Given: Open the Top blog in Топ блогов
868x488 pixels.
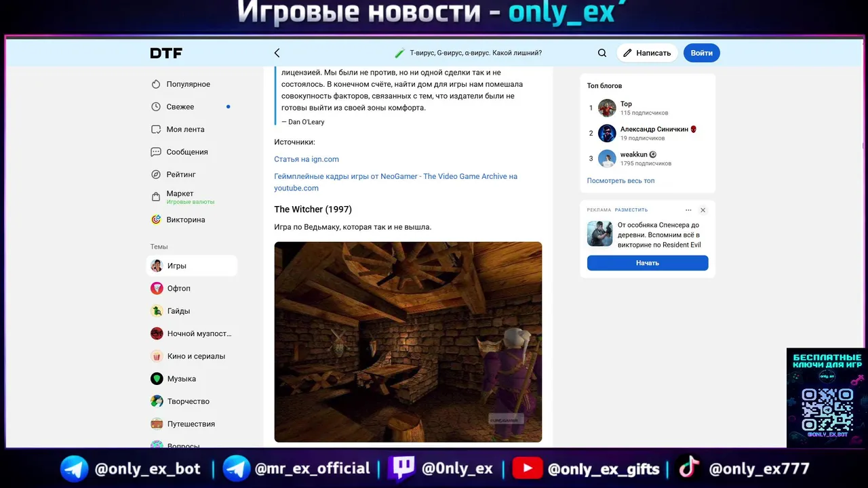Looking at the screenshot, I should pyautogui.click(x=626, y=104).
